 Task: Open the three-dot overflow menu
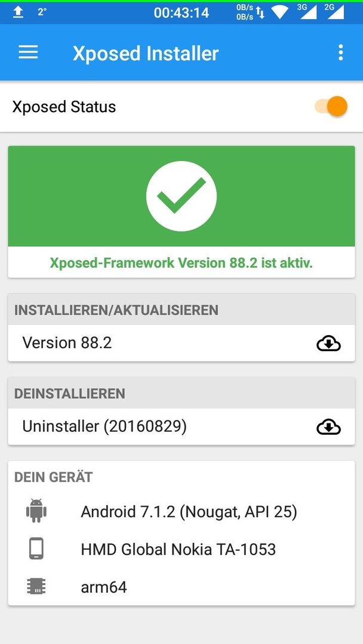click(x=340, y=52)
